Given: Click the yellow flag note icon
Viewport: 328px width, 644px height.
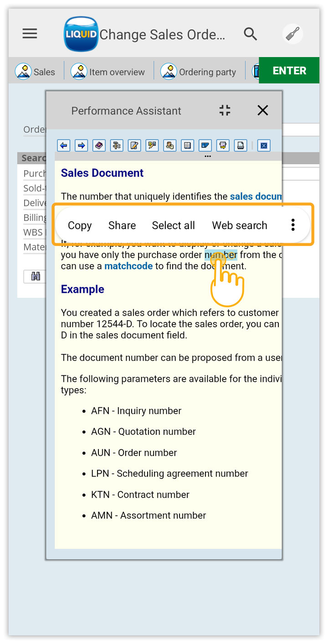Looking at the screenshot, I should (152, 145).
